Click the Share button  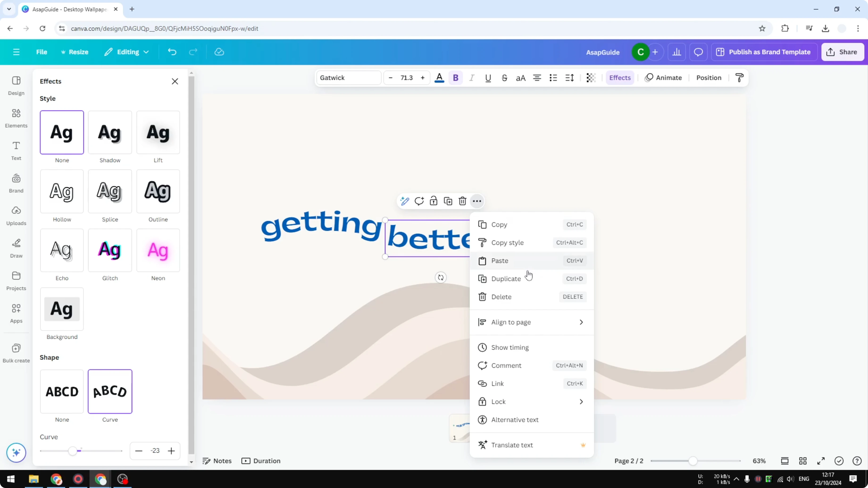tap(842, 52)
